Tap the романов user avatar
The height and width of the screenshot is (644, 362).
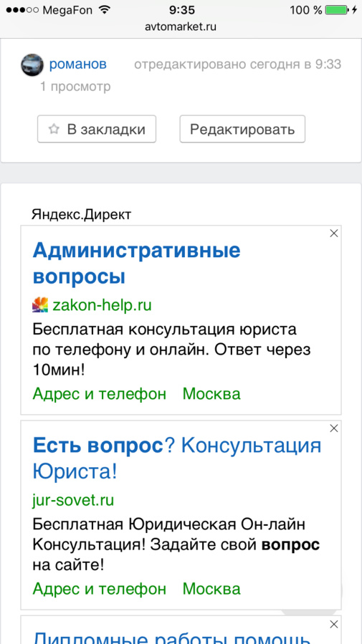click(x=32, y=65)
